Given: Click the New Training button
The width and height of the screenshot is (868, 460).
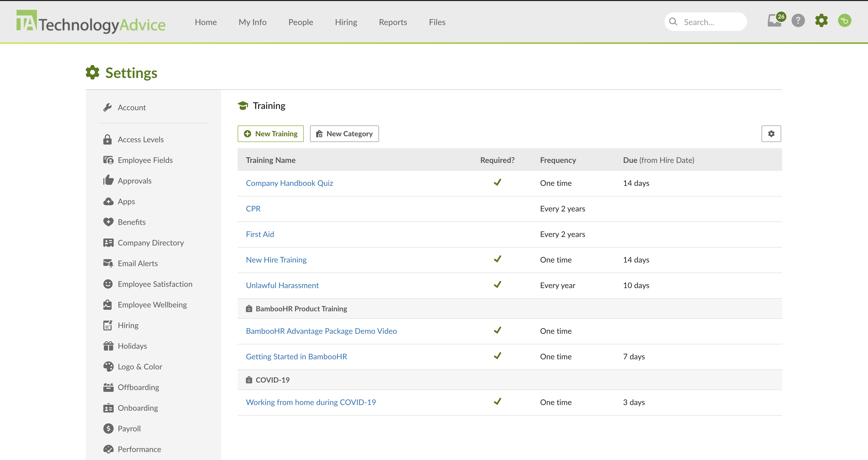Looking at the screenshot, I should (x=270, y=134).
